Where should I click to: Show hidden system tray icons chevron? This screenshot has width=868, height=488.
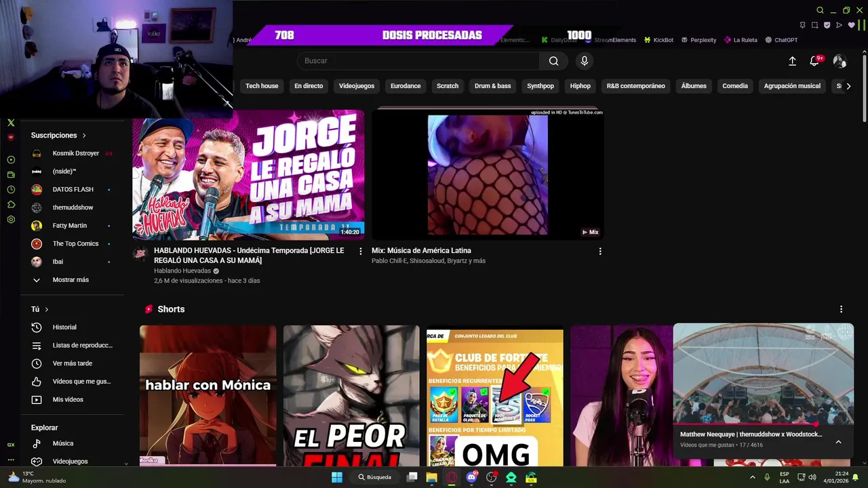click(752, 477)
